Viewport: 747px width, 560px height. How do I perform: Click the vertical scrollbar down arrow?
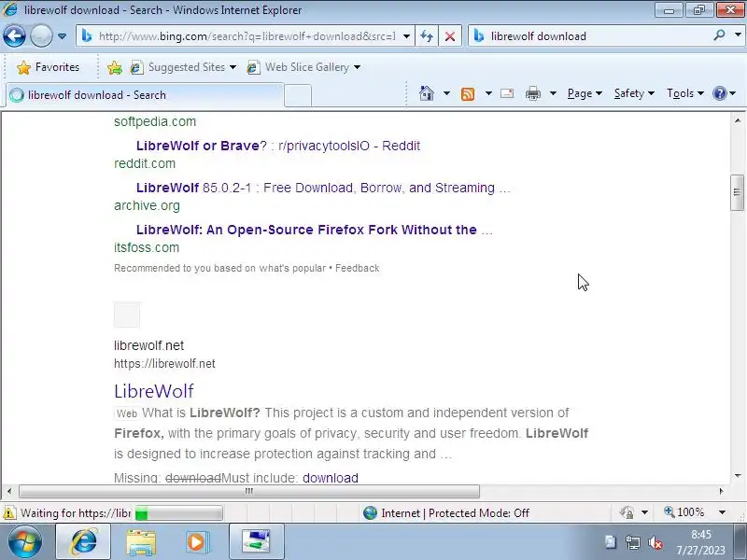tap(738, 476)
